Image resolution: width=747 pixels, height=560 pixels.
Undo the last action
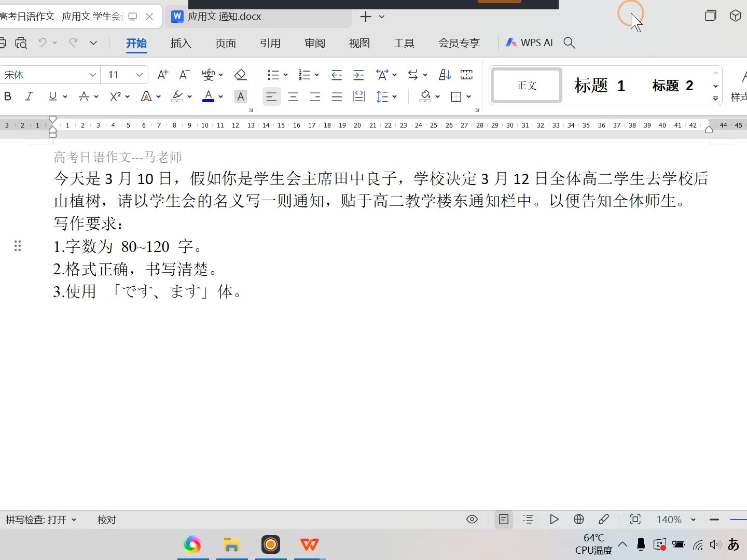click(x=43, y=43)
